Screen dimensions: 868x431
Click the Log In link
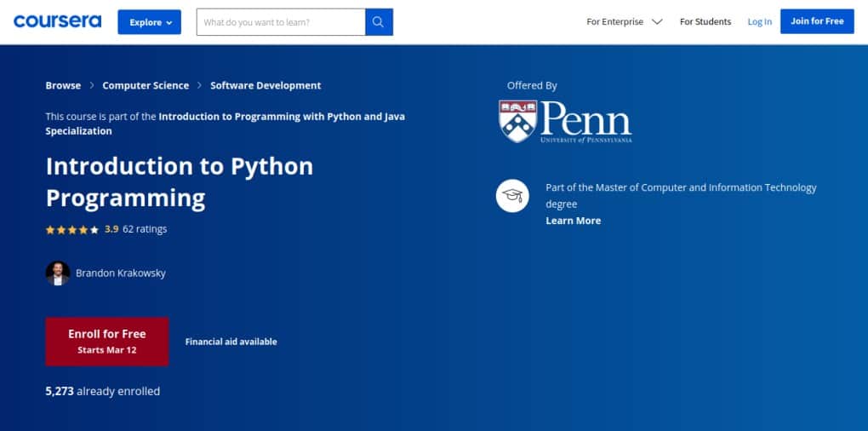[759, 21]
